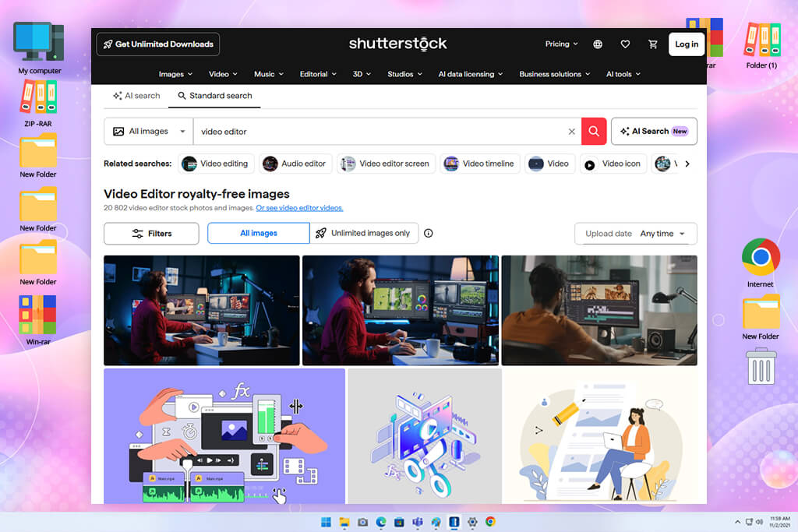Select the All images toggle option
This screenshot has width=798, height=532.
[x=259, y=234]
